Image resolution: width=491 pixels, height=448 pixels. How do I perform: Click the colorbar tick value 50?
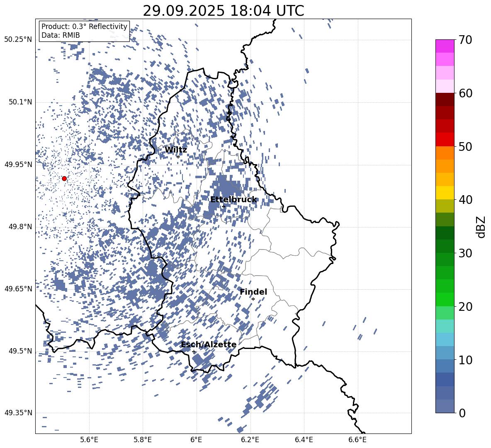(x=465, y=146)
